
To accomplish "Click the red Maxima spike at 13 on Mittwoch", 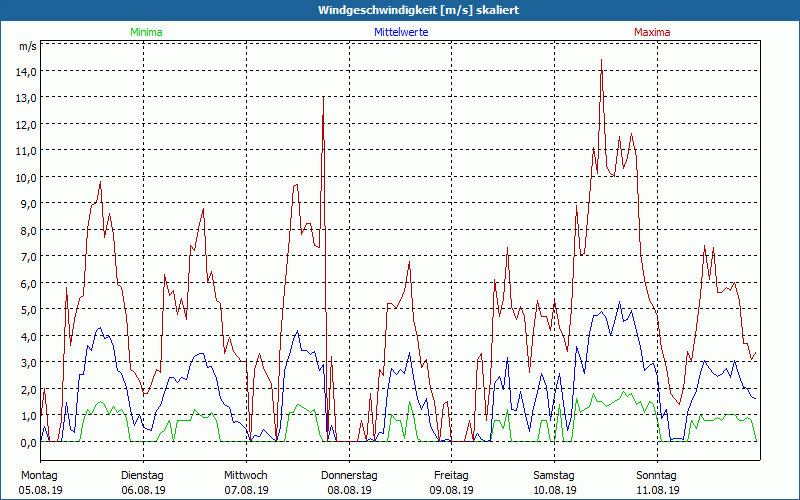I will [x=323, y=97].
